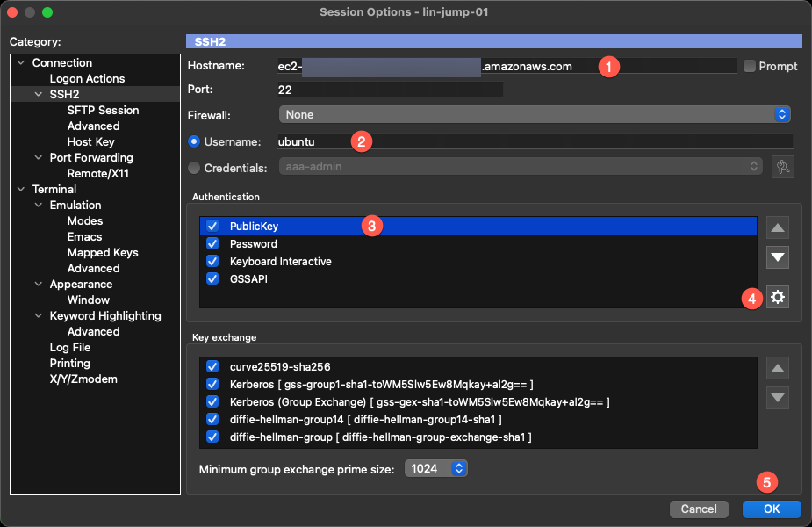812x527 pixels.
Task: Click into the Port field
Action: point(390,90)
